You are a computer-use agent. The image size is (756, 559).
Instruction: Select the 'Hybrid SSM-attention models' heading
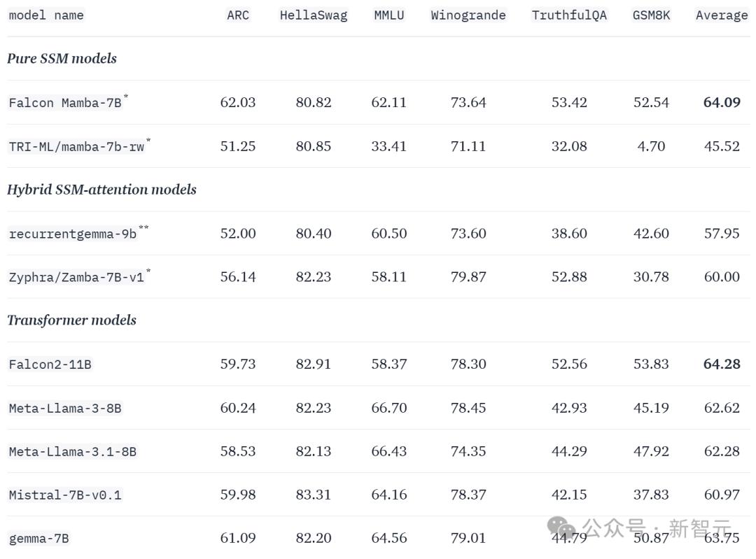pyautogui.click(x=101, y=190)
